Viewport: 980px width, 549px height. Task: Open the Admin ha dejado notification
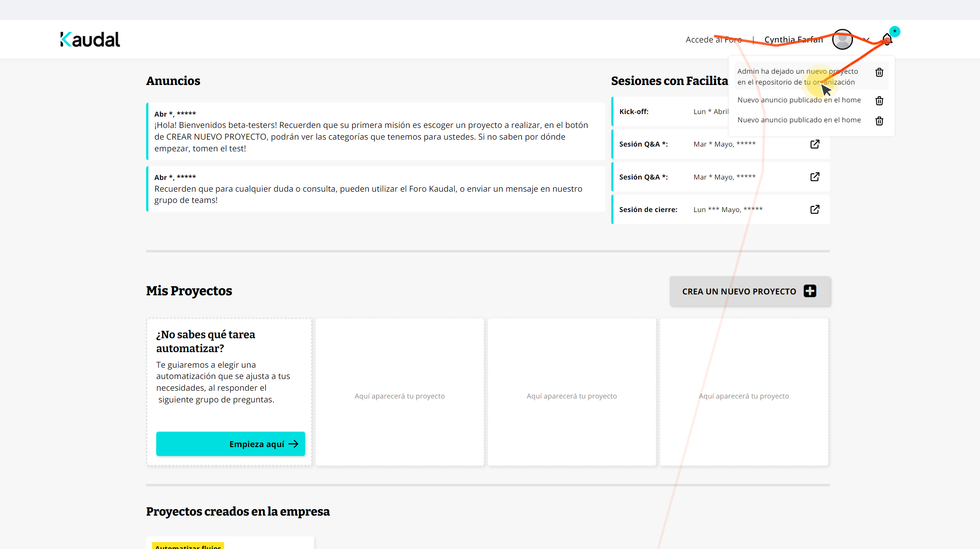click(797, 77)
